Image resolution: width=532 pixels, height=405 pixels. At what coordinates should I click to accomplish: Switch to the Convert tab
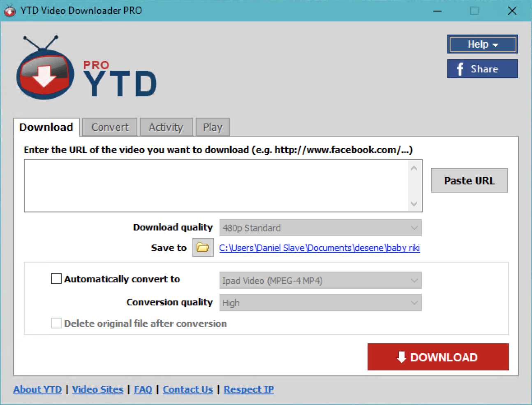tap(110, 127)
